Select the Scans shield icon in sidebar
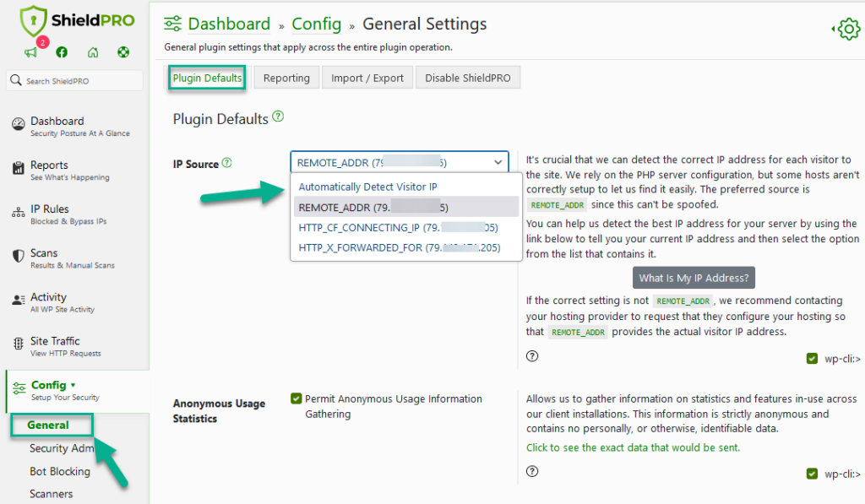The height and width of the screenshot is (504, 865). click(19, 255)
